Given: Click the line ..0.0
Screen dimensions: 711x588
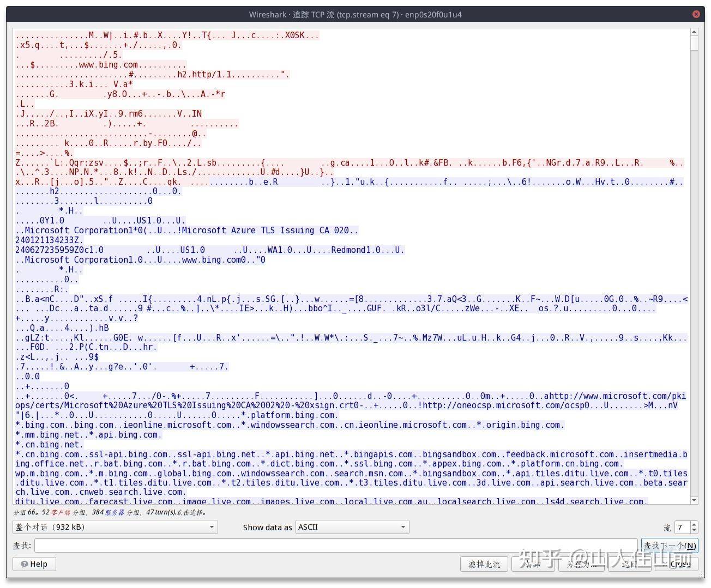Looking at the screenshot, I should [x=28, y=377].
